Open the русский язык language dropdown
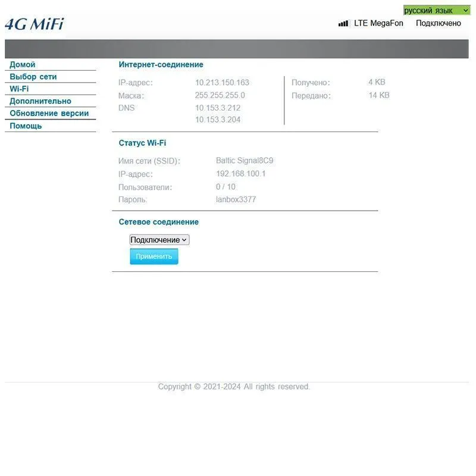 (x=436, y=10)
